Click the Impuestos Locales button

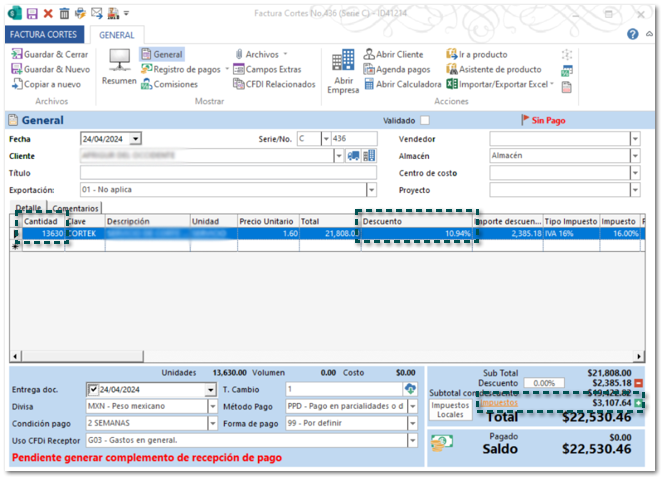(451, 408)
